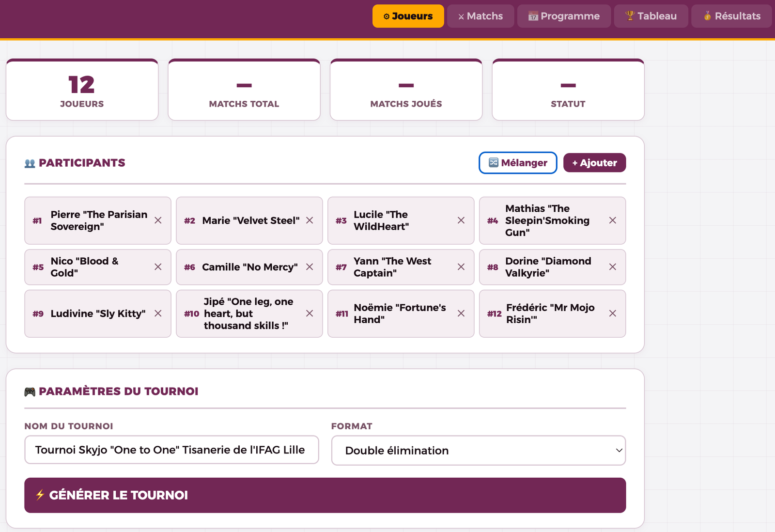775x532 pixels.
Task: Remove Noëmie "Fortune's Hand" player
Action: (461, 313)
